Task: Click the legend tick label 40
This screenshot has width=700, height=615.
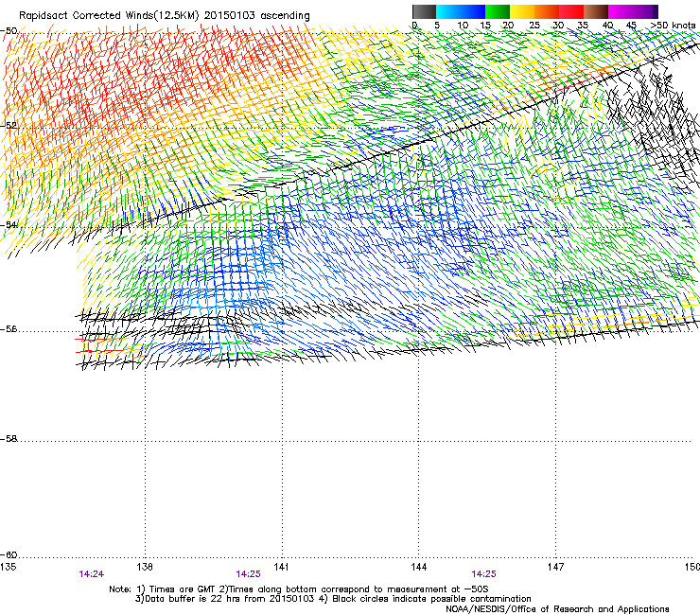Action: click(607, 26)
